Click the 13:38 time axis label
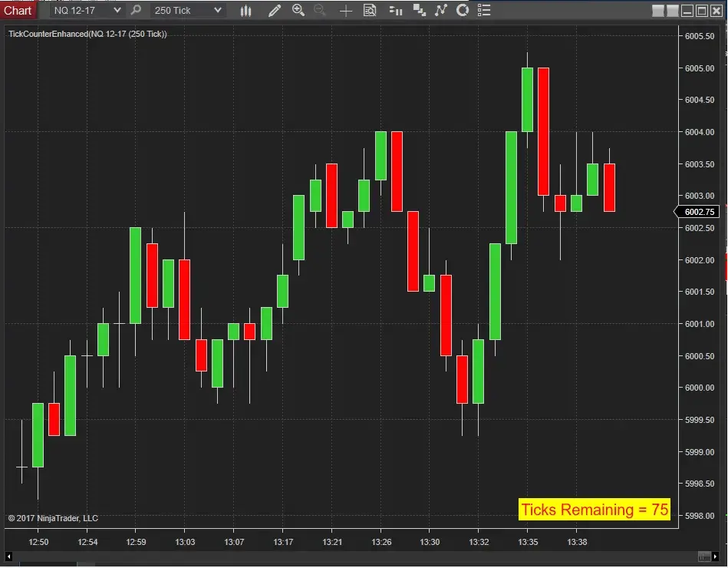This screenshot has height=568, width=728. (577, 542)
